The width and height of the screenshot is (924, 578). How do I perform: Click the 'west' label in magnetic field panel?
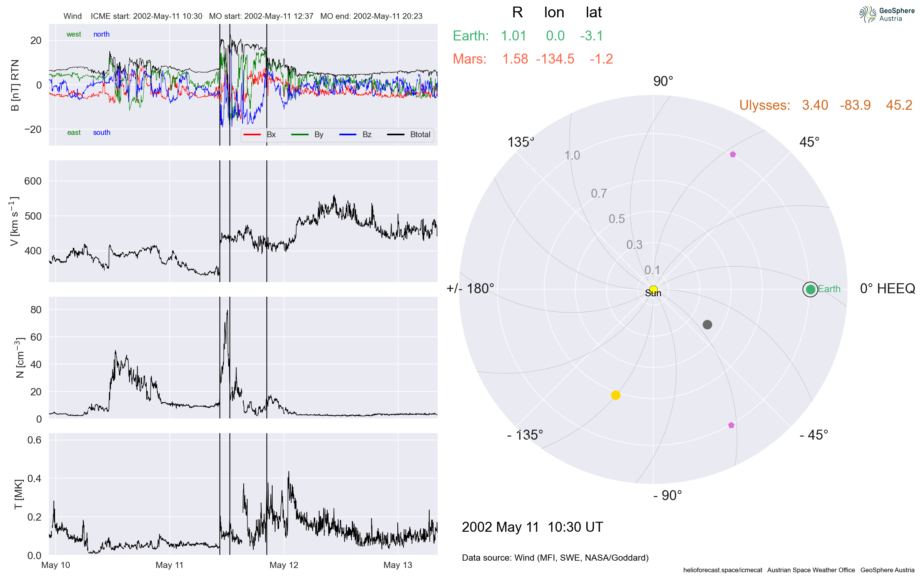click(74, 34)
